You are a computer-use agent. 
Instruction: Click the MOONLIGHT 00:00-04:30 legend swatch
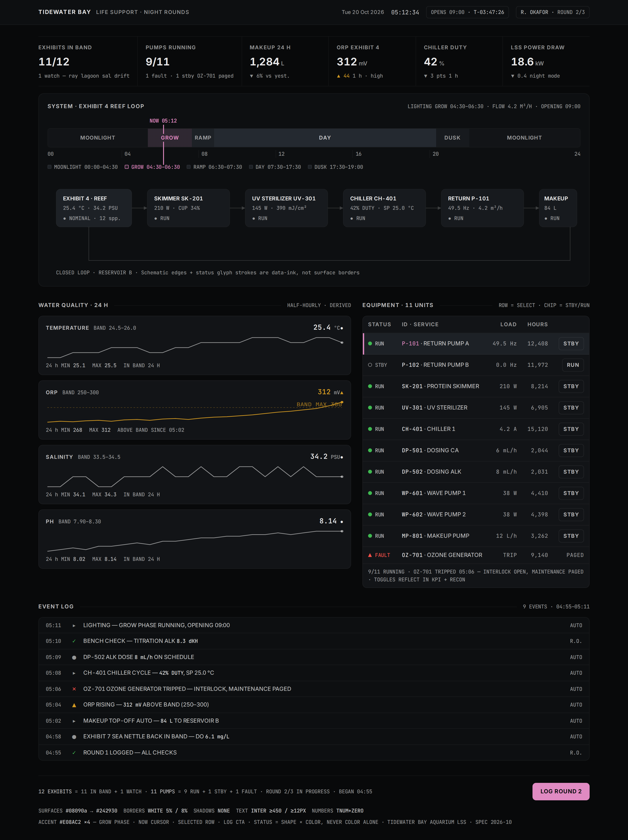(49, 167)
